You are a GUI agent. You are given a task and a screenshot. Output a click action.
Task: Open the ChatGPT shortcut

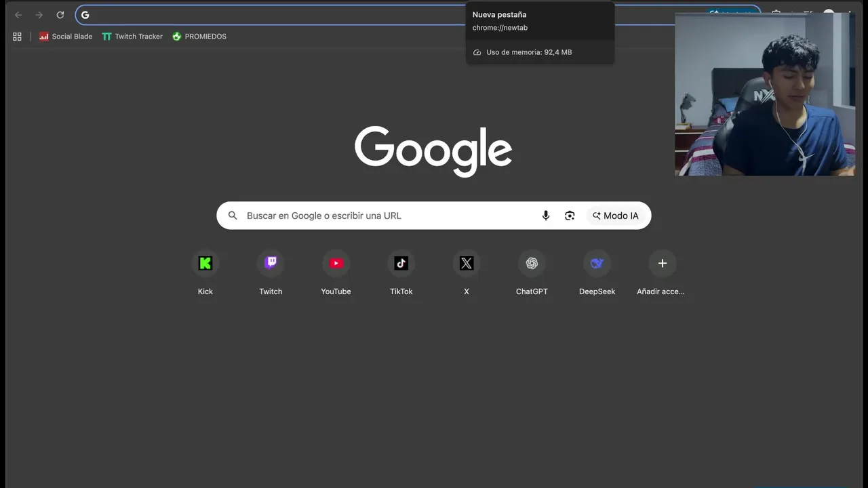click(x=532, y=273)
